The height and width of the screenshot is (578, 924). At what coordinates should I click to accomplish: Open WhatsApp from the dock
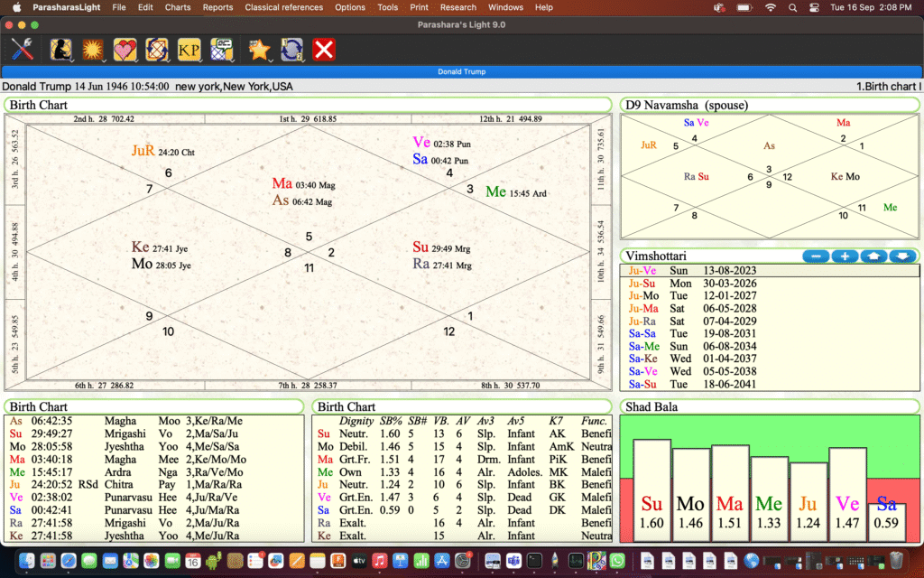pos(617,560)
